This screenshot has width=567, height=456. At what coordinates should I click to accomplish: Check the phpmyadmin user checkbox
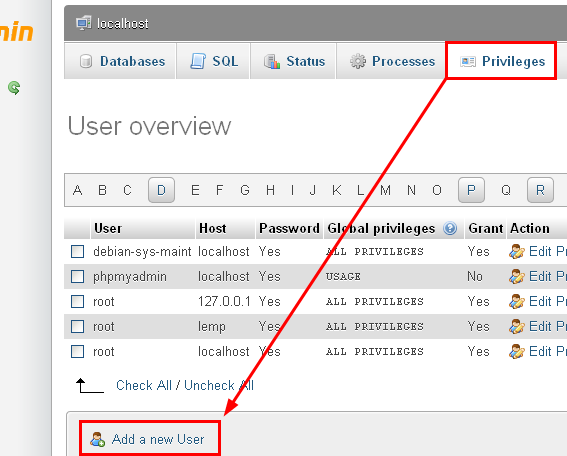pos(77,277)
